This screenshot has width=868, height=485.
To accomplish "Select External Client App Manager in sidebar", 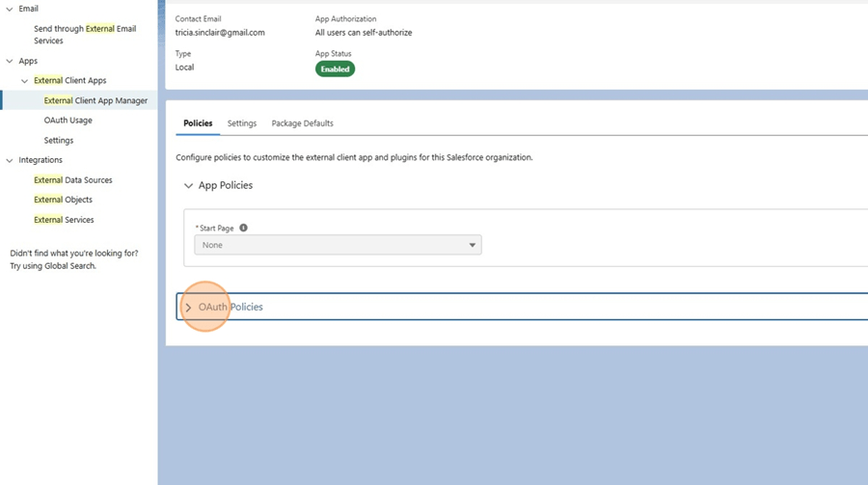I will pyautogui.click(x=95, y=100).
